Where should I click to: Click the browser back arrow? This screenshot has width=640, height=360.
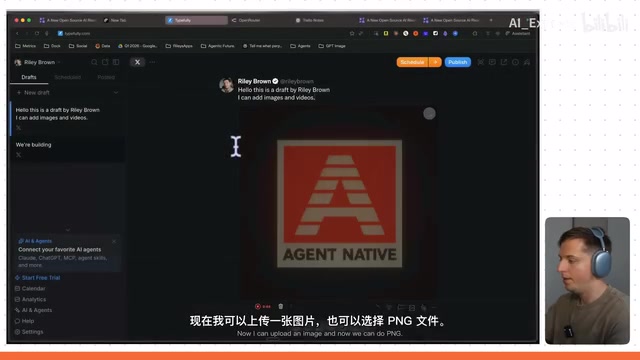[17, 33]
